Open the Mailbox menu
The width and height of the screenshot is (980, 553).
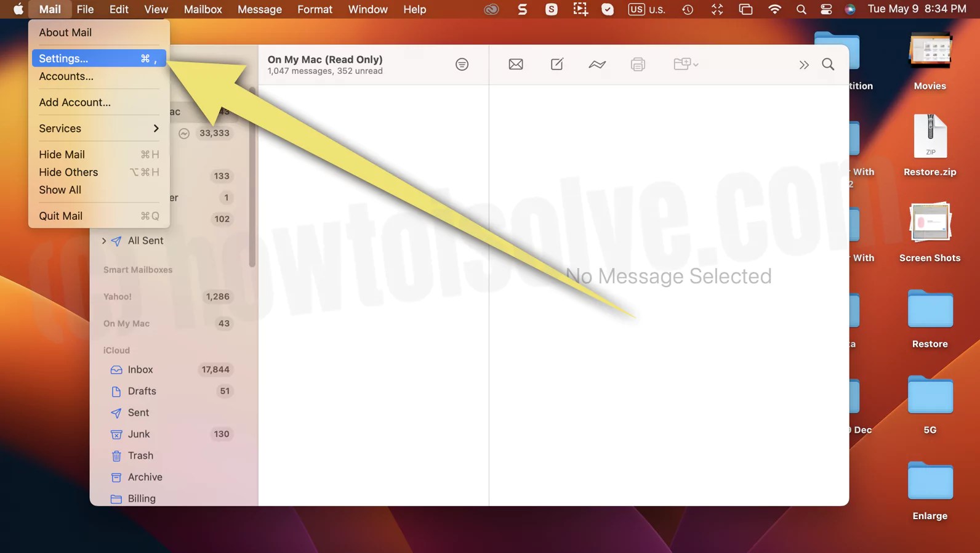click(x=203, y=9)
